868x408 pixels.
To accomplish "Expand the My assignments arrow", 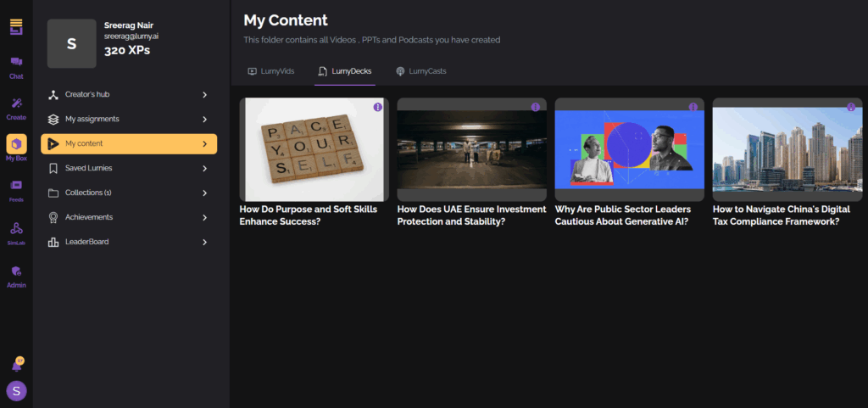I will (204, 119).
